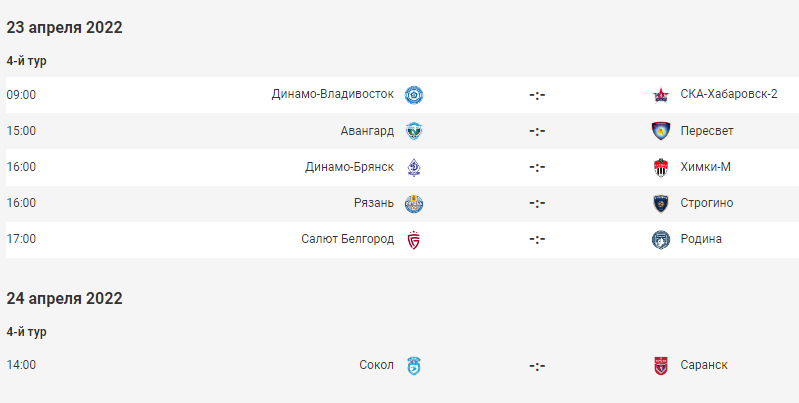Open the Саранск team name link
This screenshot has width=799, height=403.
(x=704, y=365)
